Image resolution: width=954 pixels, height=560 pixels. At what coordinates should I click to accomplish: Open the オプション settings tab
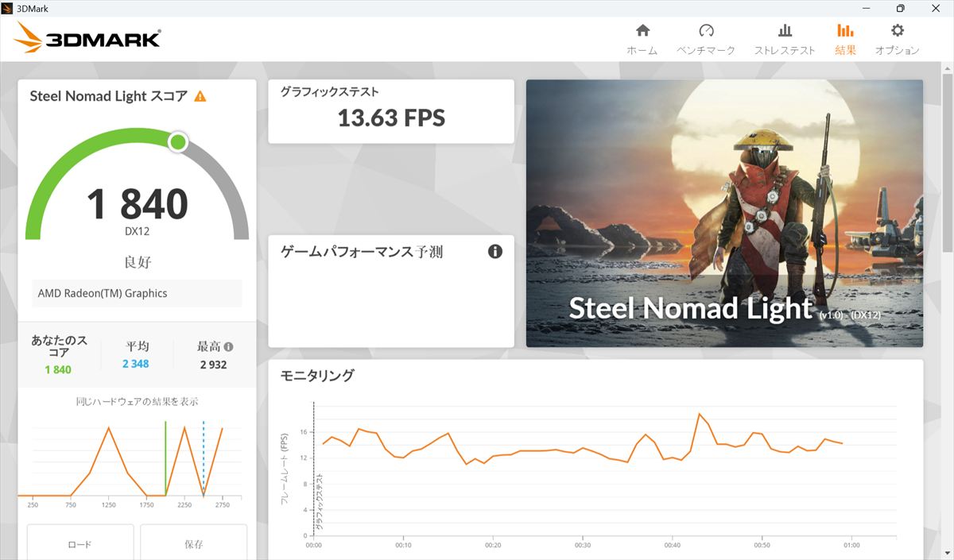[898, 39]
